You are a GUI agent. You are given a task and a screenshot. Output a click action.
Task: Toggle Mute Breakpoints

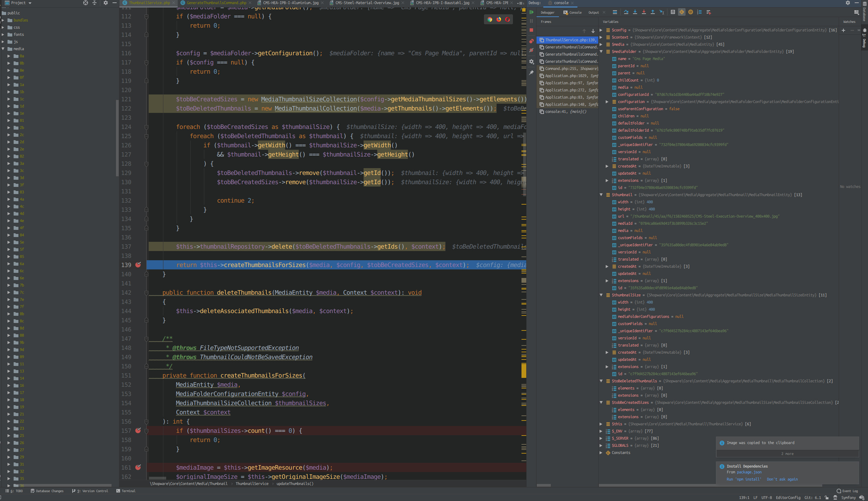coord(531,50)
